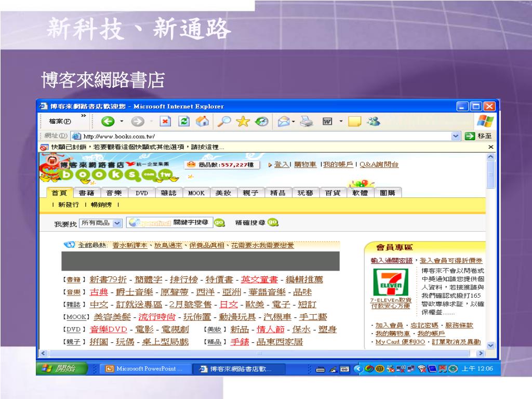The image size is (532, 399).
Task: Go to the Home page icon
Action: [202, 121]
